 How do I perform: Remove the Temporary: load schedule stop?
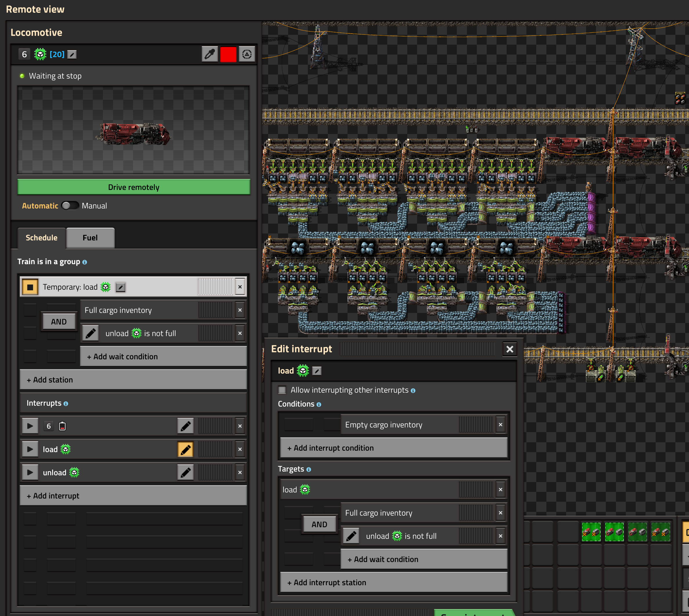tap(240, 287)
